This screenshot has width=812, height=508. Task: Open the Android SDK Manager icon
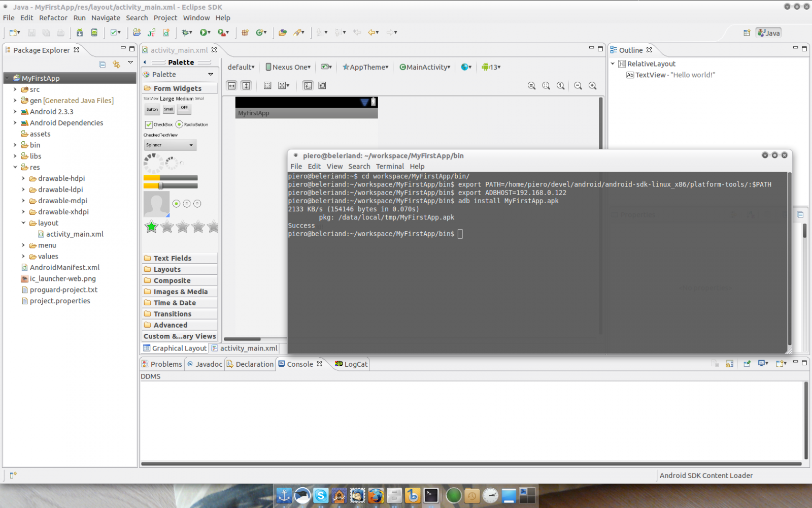pos(80,33)
